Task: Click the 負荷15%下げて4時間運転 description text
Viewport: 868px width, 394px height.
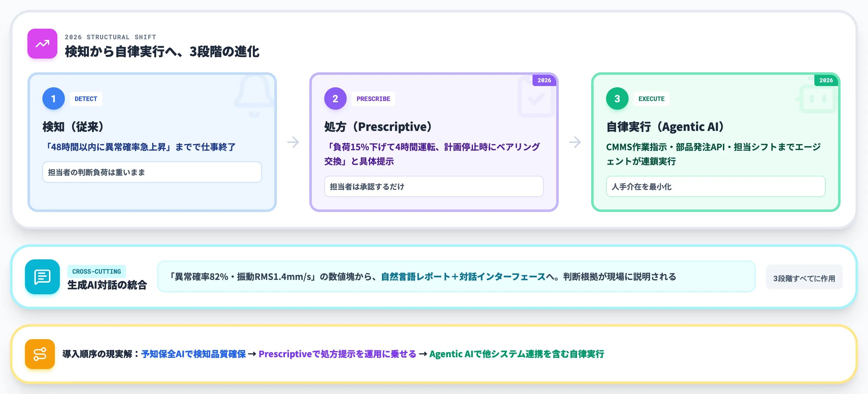Action: coord(432,154)
